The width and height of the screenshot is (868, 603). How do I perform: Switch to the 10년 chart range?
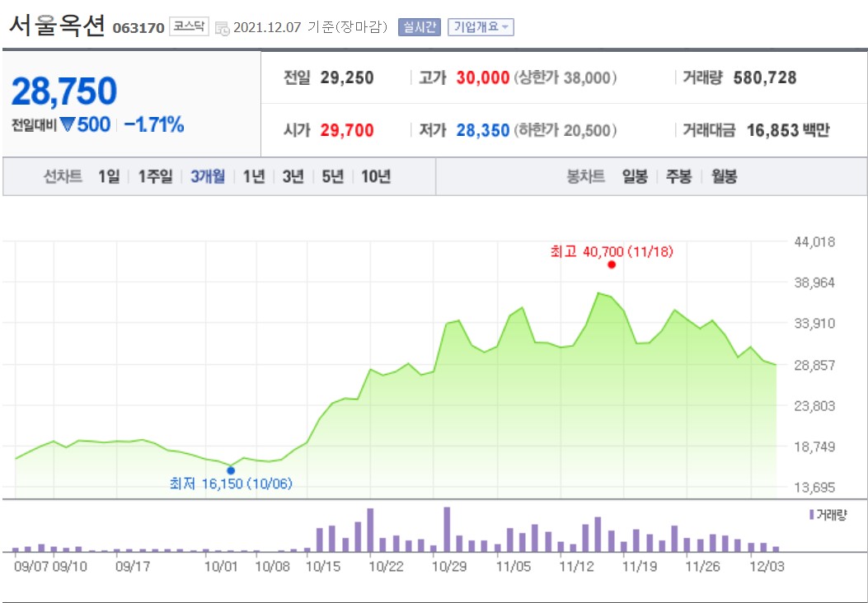pyautogui.click(x=377, y=176)
